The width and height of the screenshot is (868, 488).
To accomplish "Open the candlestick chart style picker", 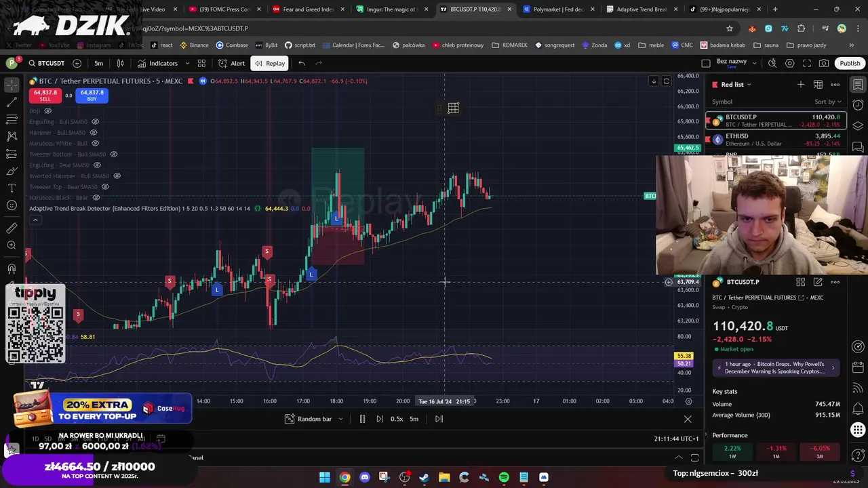I will [121, 63].
